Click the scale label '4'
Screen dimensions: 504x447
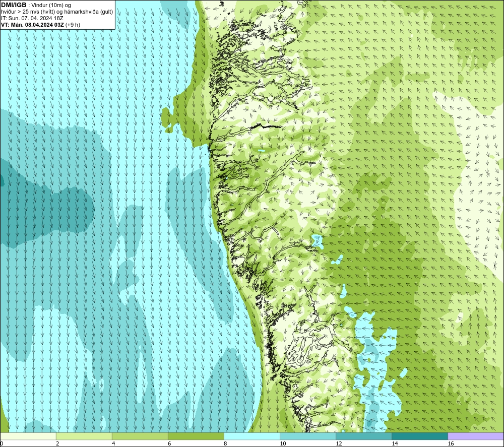tap(113, 443)
